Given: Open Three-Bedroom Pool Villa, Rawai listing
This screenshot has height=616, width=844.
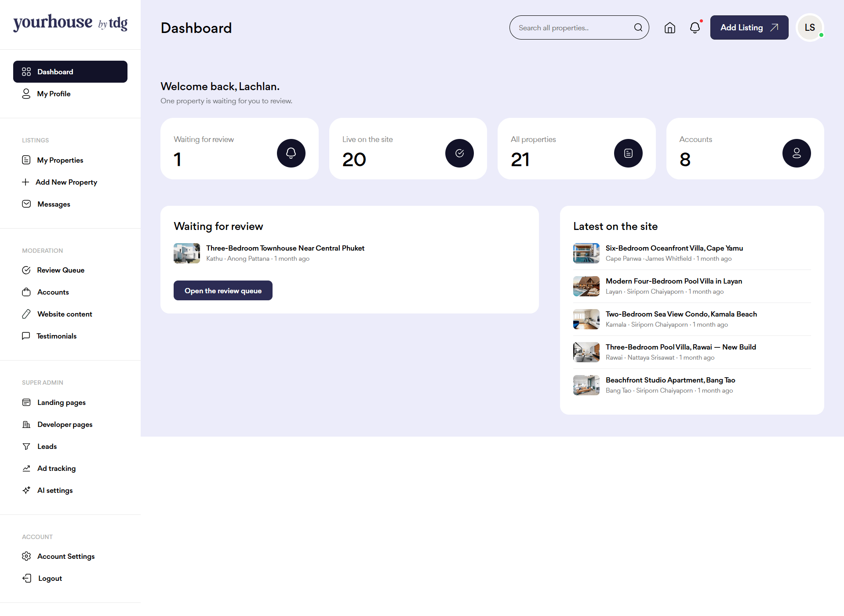Looking at the screenshot, I should [x=681, y=347].
